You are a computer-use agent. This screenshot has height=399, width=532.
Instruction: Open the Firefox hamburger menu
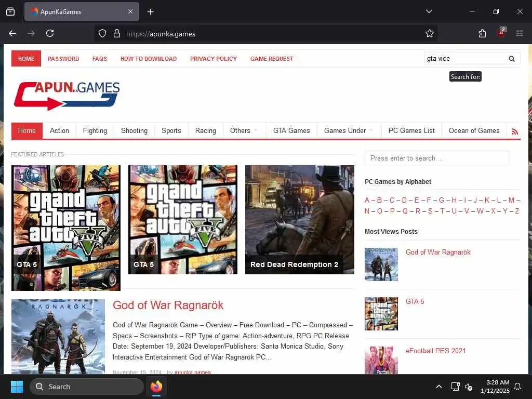click(x=519, y=33)
